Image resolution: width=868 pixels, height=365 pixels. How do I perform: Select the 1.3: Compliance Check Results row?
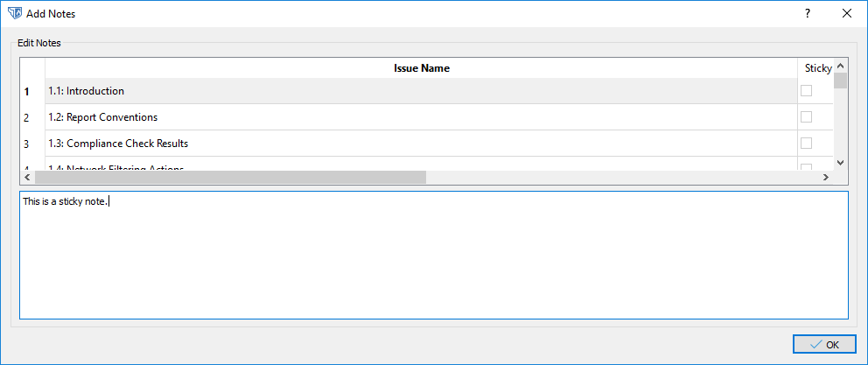tap(421, 143)
